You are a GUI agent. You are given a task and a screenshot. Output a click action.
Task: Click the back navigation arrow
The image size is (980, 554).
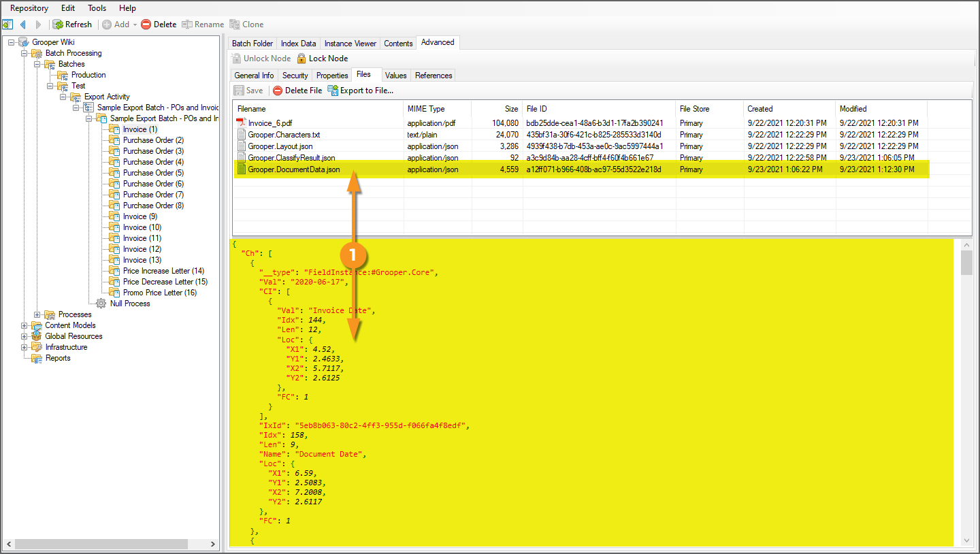pos(23,25)
